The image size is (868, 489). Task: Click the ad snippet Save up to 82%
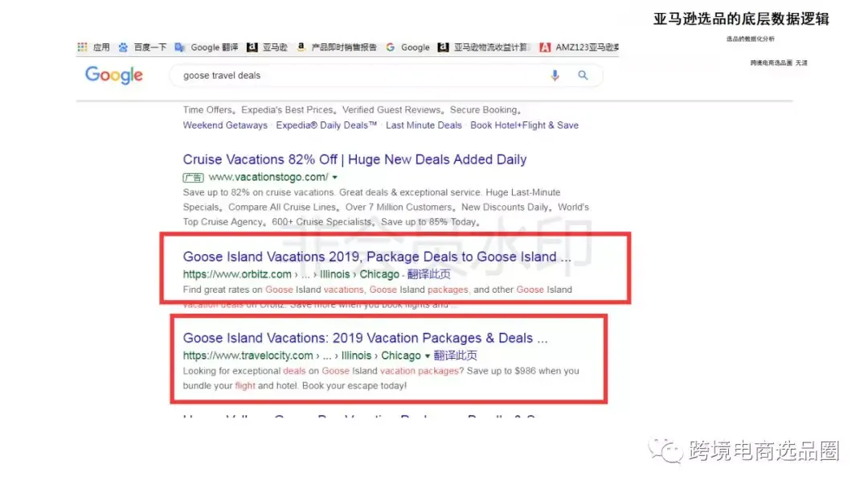click(386, 208)
